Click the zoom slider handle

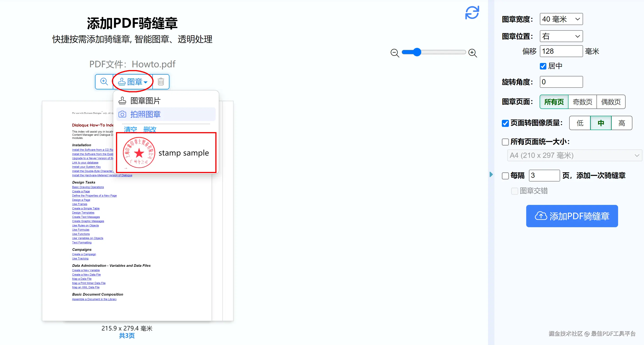(417, 52)
